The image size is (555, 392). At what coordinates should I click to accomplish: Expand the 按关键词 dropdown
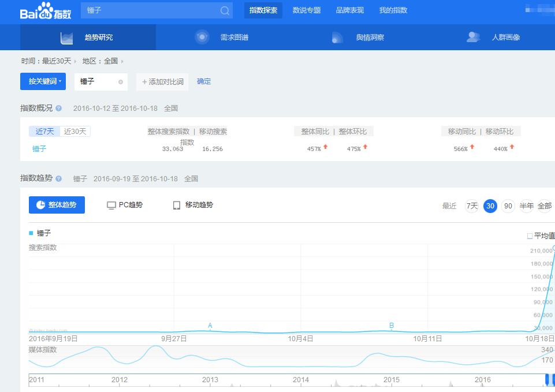[x=43, y=81]
